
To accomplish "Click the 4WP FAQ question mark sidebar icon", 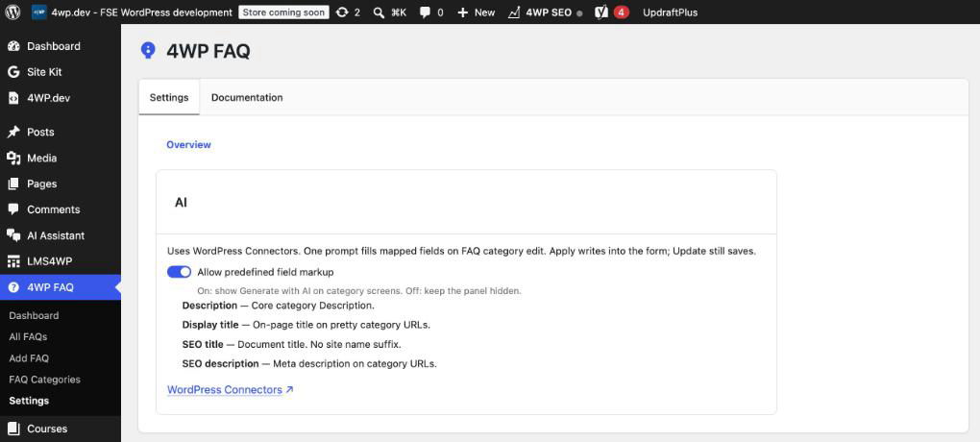I will (13, 287).
